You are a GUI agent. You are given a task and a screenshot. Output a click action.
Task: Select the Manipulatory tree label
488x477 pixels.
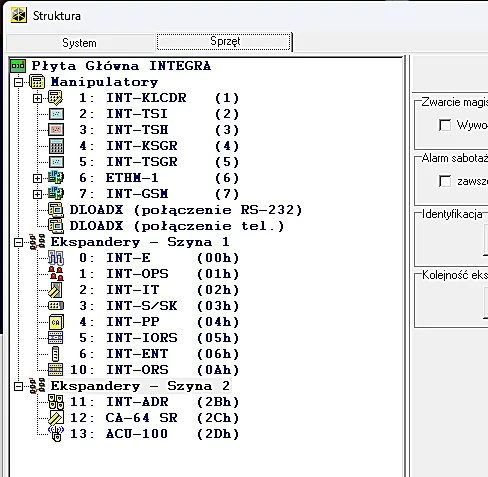point(104,82)
